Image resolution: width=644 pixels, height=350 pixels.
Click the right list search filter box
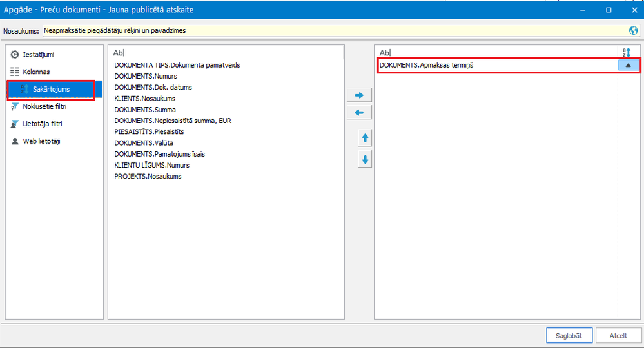click(496, 53)
